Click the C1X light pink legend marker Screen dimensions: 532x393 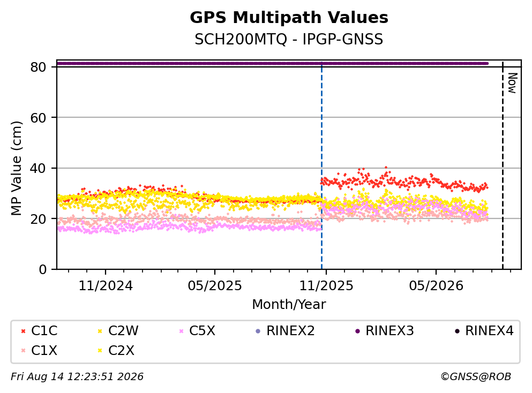point(23,351)
